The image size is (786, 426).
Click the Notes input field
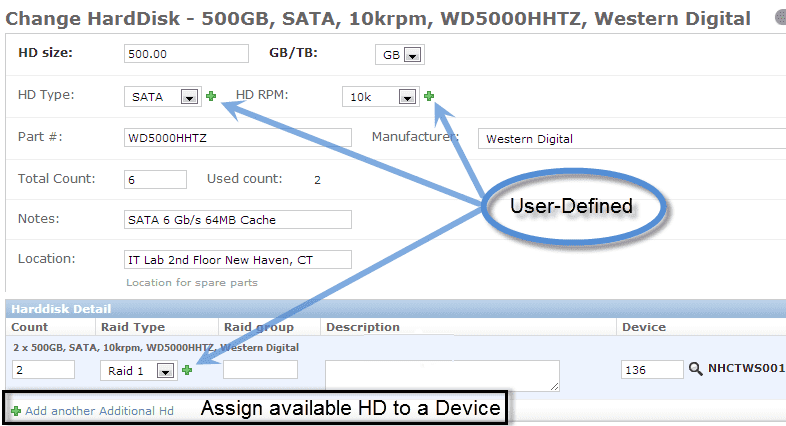[x=238, y=220]
